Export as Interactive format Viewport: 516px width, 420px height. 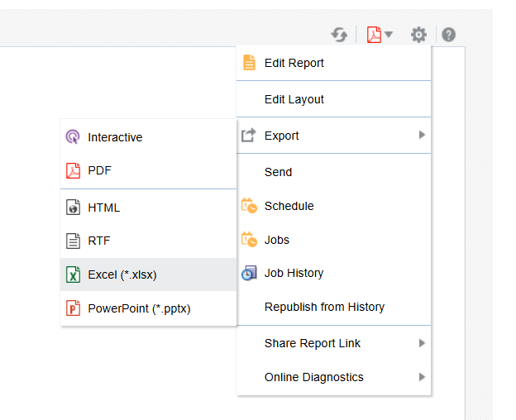148,137
